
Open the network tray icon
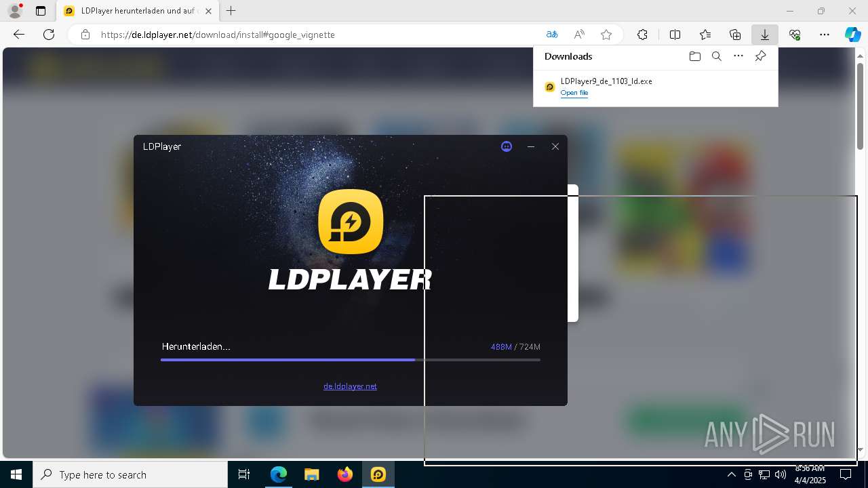[764, 474]
